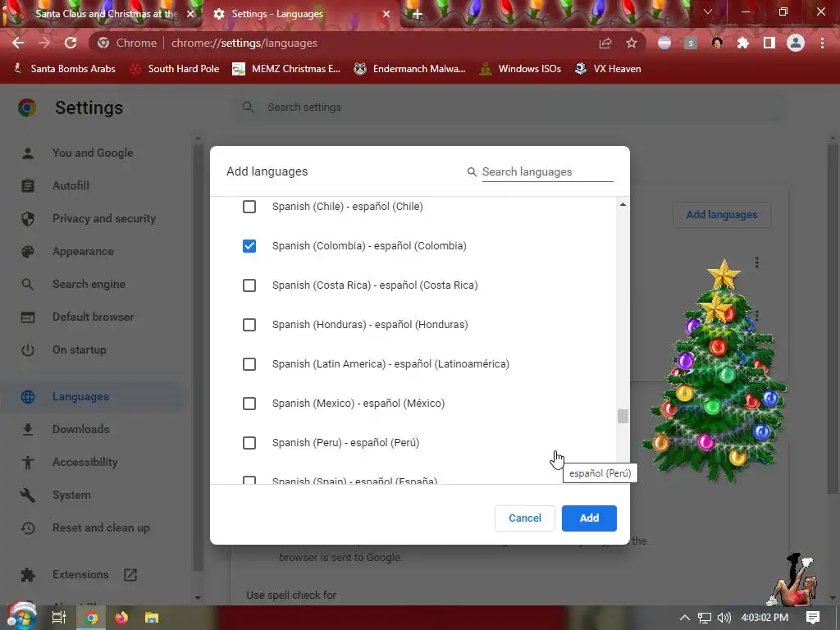Launch Firefox from the taskbar
The image size is (840, 630).
tap(121, 618)
